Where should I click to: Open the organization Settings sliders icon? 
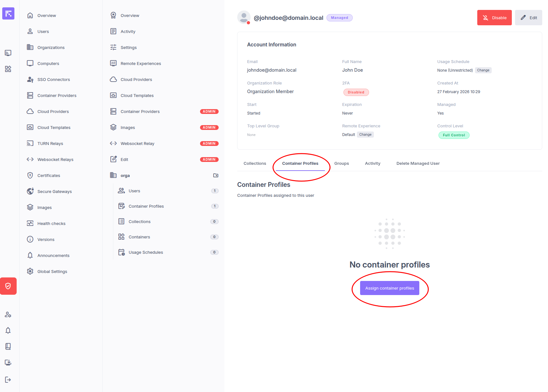[x=113, y=47]
